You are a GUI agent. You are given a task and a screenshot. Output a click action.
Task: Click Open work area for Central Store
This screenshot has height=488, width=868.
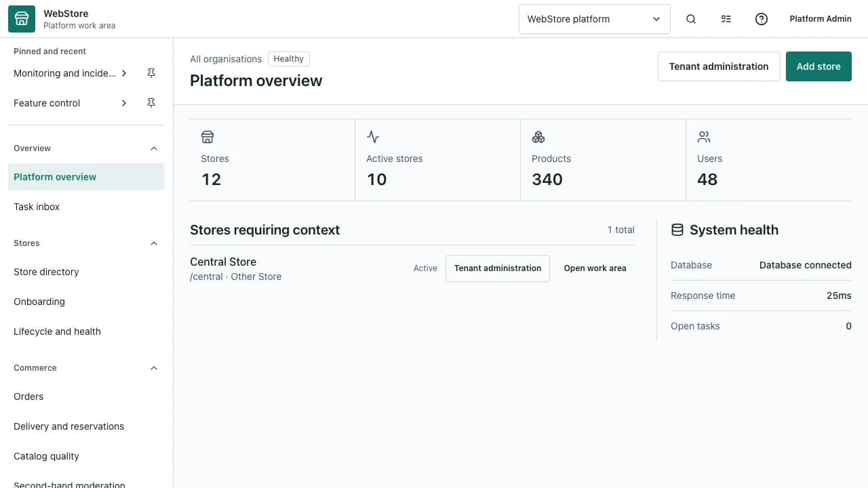coord(595,268)
